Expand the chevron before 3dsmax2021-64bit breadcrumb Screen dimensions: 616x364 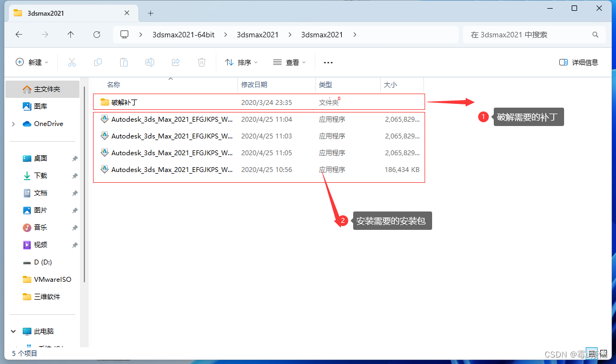tap(141, 35)
